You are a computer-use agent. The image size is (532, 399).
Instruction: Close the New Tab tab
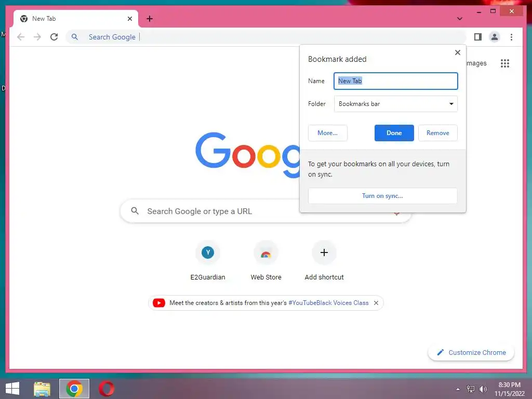(129, 19)
